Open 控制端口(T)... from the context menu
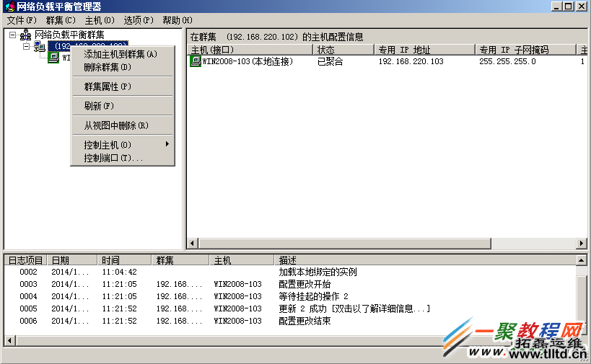This screenshot has height=364, width=591. pyautogui.click(x=123, y=158)
